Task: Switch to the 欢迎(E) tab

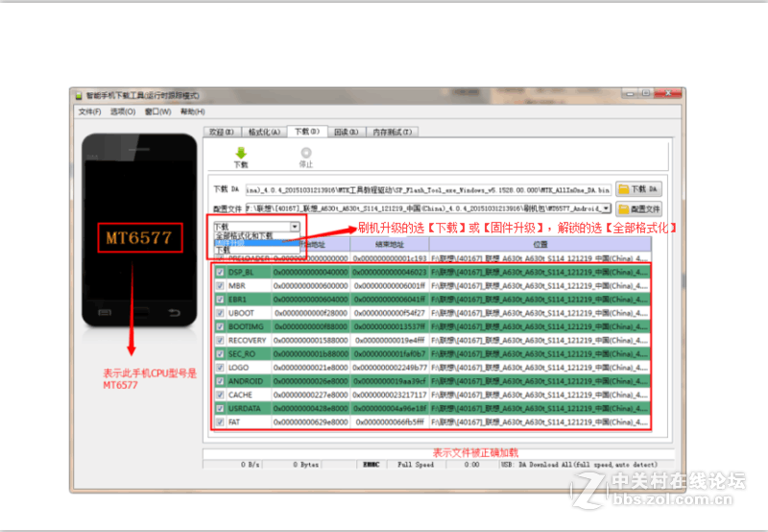Action: (x=222, y=132)
